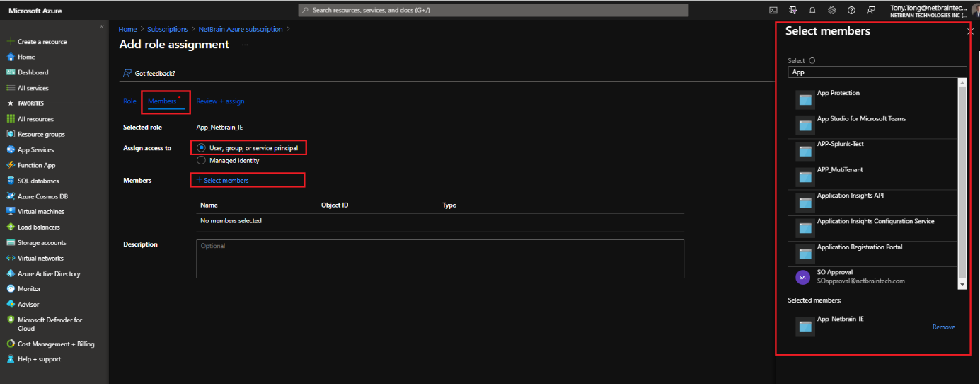Click Subscriptions breadcrumb link
This screenshot has height=384, width=980.
(x=168, y=29)
